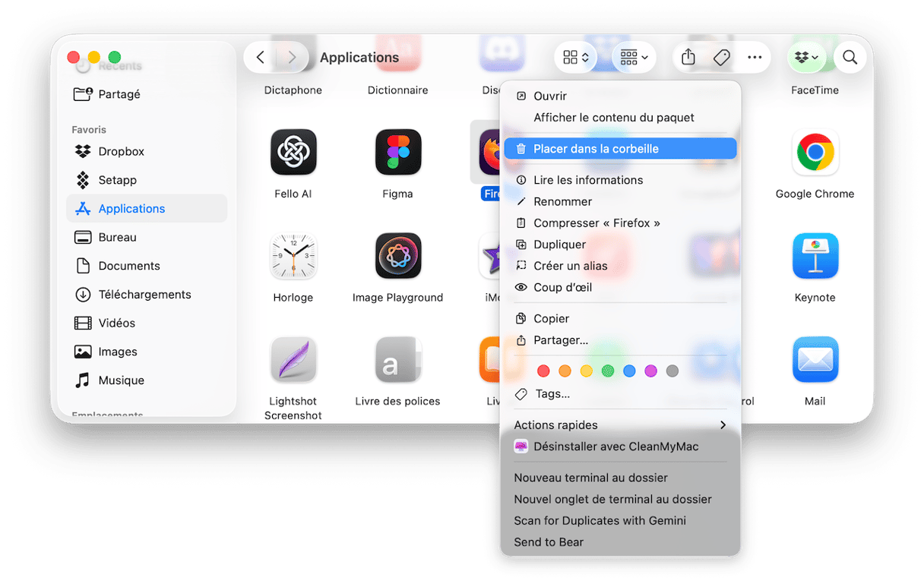Open Musique in the sidebar
924x581 pixels.
147,380
